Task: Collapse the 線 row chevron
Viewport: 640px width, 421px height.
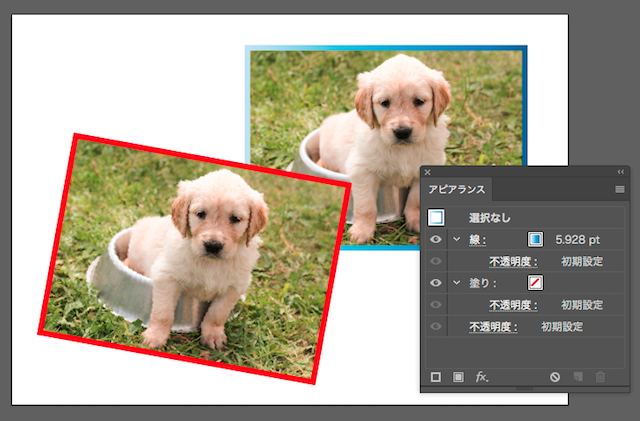Action: click(x=457, y=239)
